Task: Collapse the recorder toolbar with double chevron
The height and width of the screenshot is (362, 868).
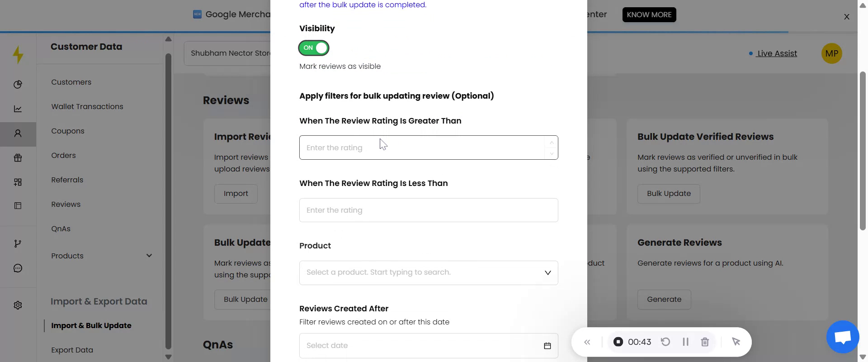Action: (x=587, y=342)
